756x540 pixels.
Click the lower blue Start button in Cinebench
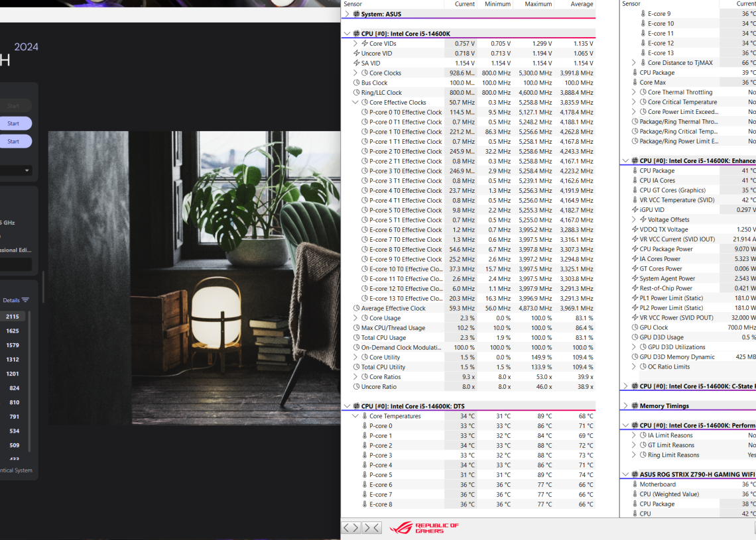point(15,141)
